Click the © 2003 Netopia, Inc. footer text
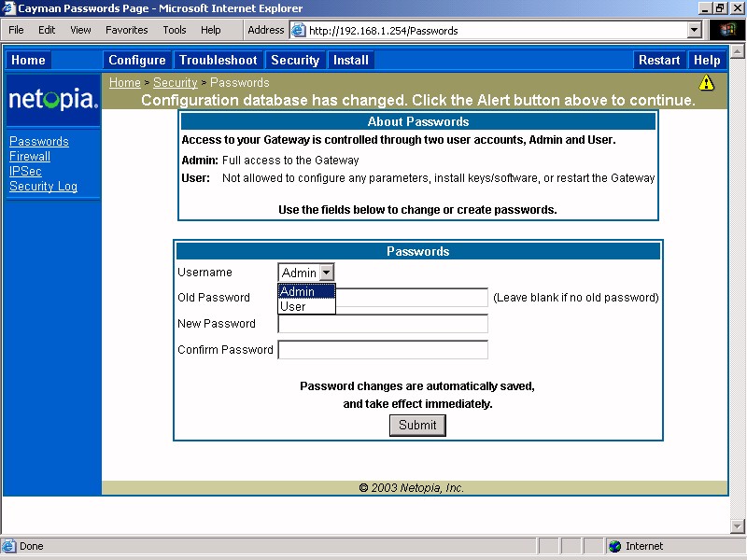The height and width of the screenshot is (560, 747). [411, 487]
